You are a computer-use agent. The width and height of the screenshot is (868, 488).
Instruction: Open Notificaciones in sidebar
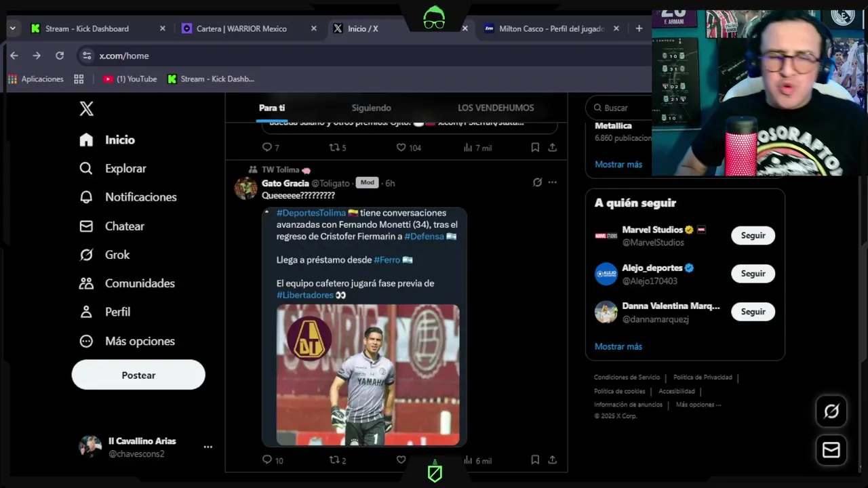(x=127, y=197)
